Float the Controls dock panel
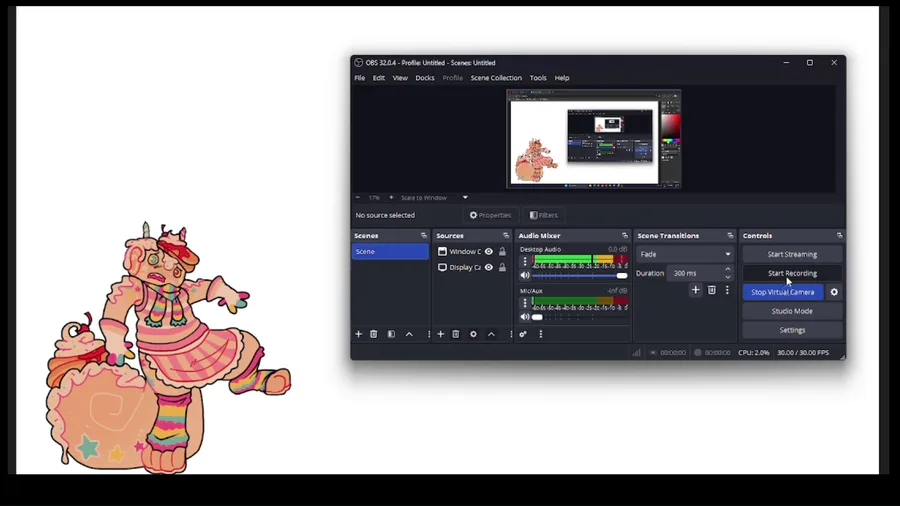Screen dimensions: 900x506 click(839, 236)
